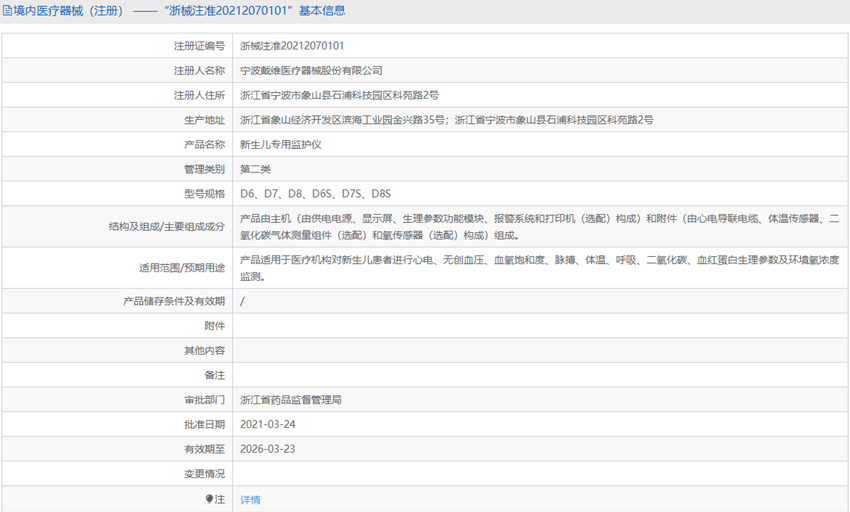The height and width of the screenshot is (512, 850).
Task: Click the approval department 浙江省药品监督管理局
Action: coord(291,399)
